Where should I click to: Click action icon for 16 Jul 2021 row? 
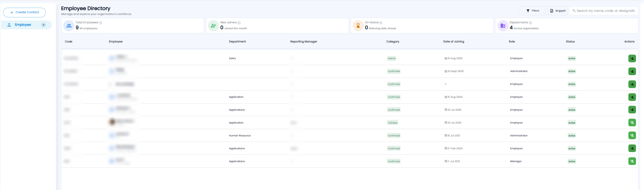(632, 136)
